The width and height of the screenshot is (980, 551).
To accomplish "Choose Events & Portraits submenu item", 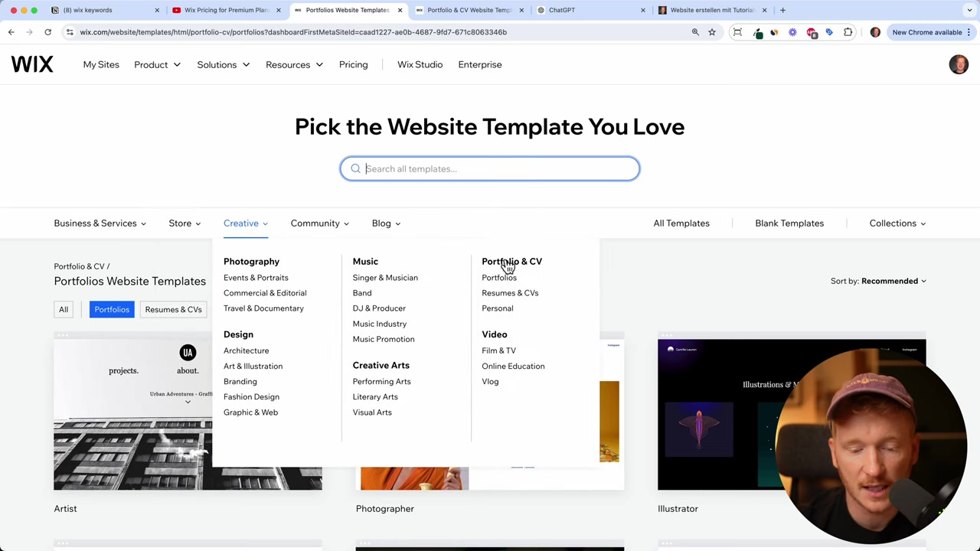I will (x=256, y=278).
